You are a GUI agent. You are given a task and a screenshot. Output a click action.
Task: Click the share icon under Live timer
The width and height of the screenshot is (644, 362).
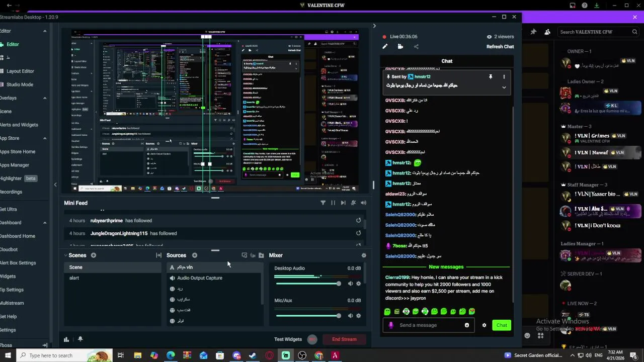(416, 46)
